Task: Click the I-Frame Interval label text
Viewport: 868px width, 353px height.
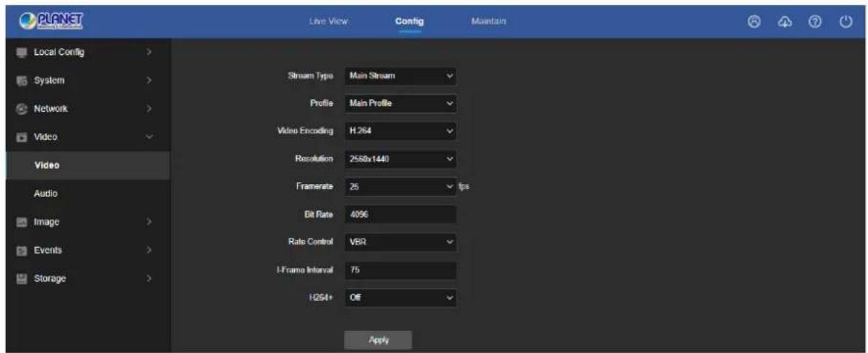Action: click(x=306, y=270)
